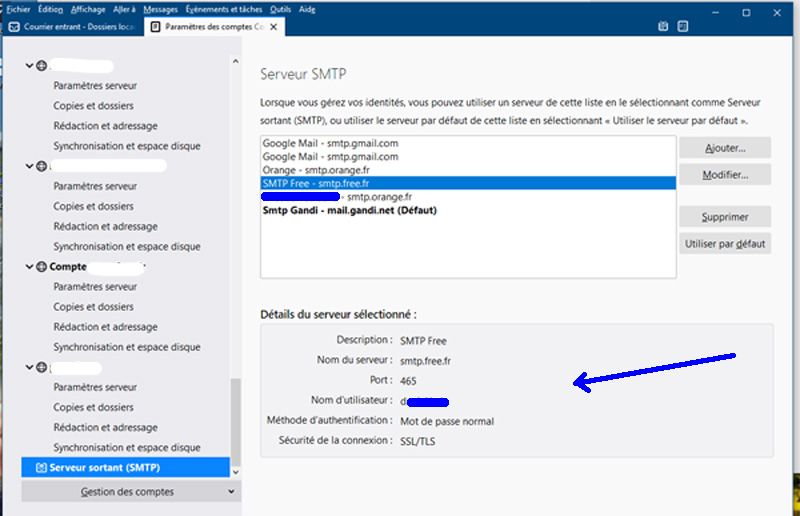Select Smtp Gandi - mail.gandi.net in the list
The image size is (800, 516).
coord(350,211)
